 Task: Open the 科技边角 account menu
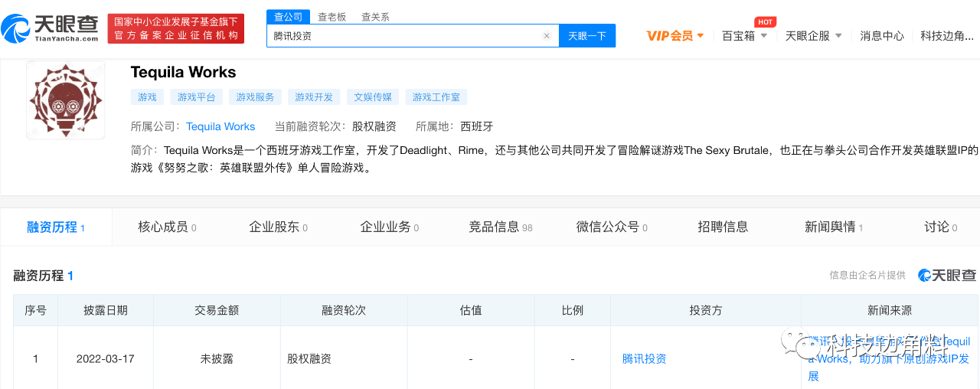947,36
